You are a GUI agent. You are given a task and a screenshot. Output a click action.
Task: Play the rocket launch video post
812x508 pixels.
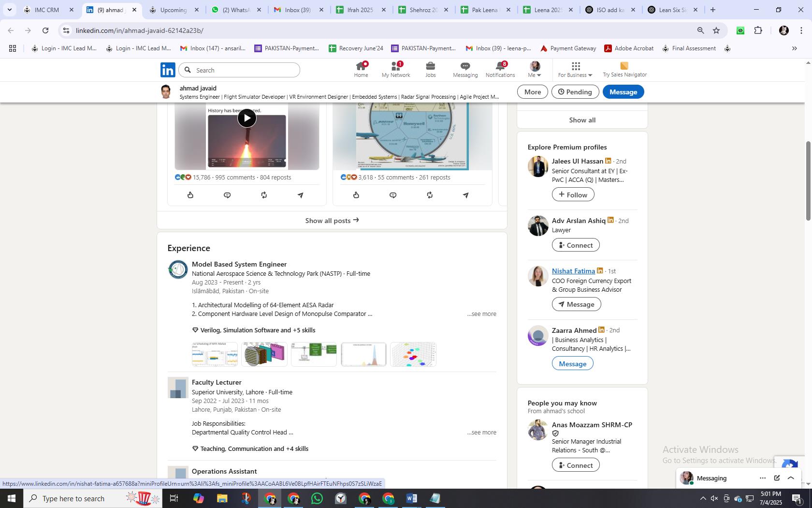pos(246,118)
